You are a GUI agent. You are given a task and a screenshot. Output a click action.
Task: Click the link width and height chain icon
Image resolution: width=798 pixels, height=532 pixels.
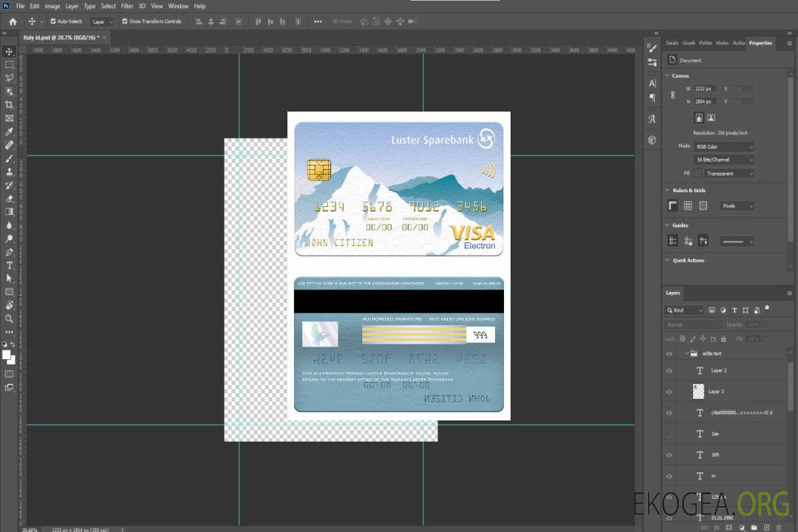[672, 95]
